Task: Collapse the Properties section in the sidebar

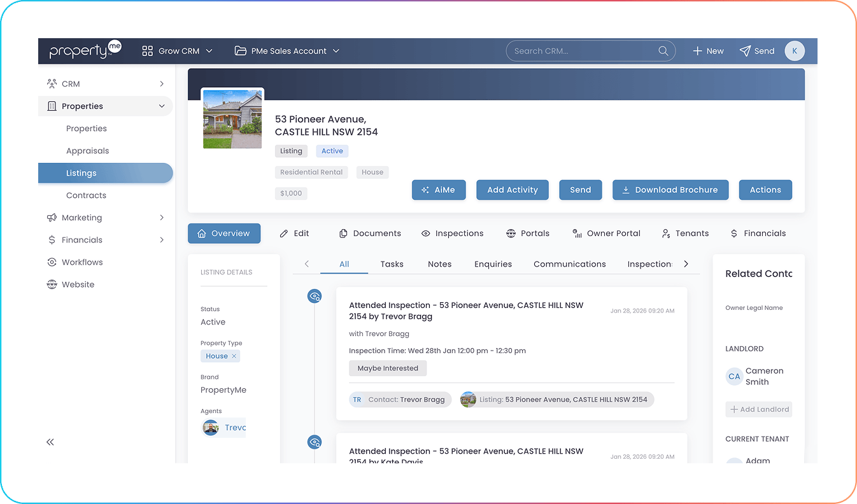Action: [x=162, y=106]
